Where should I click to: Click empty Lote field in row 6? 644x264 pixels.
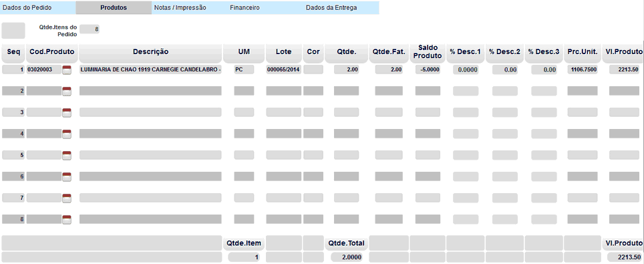coord(284,176)
